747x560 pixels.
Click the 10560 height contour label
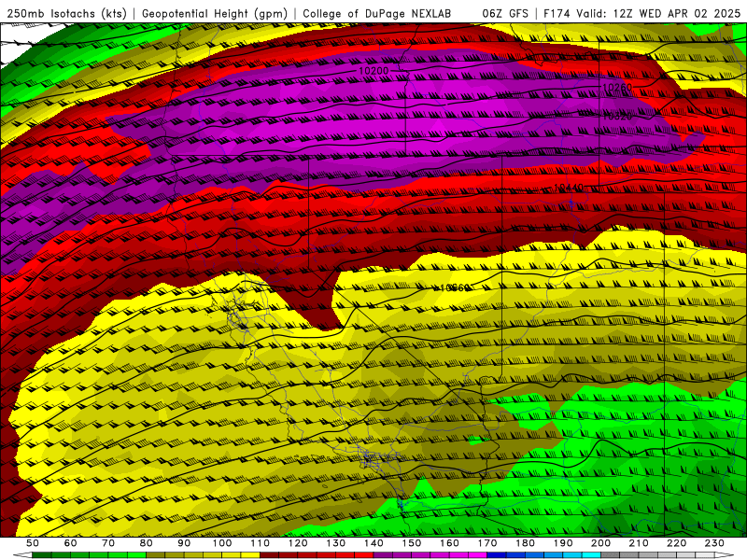tap(455, 288)
